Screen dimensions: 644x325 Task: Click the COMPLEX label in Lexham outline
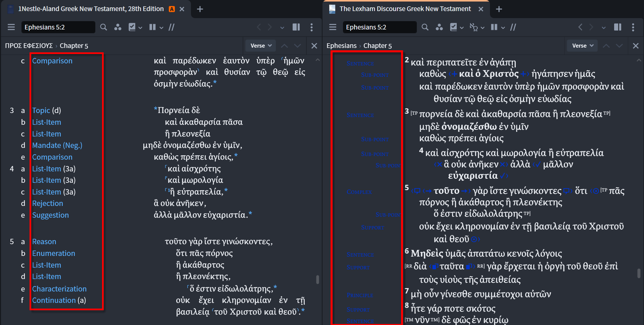click(x=359, y=192)
